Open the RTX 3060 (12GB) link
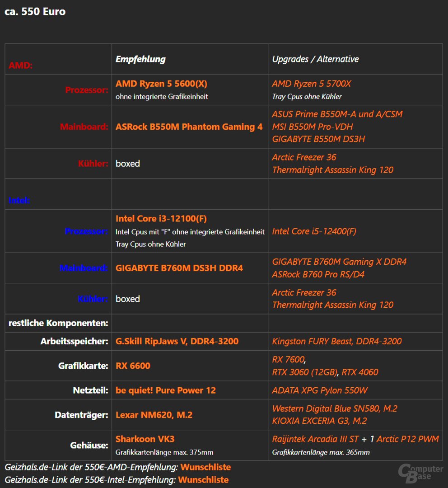Image resolution: width=448 pixels, height=488 pixels. (x=304, y=372)
